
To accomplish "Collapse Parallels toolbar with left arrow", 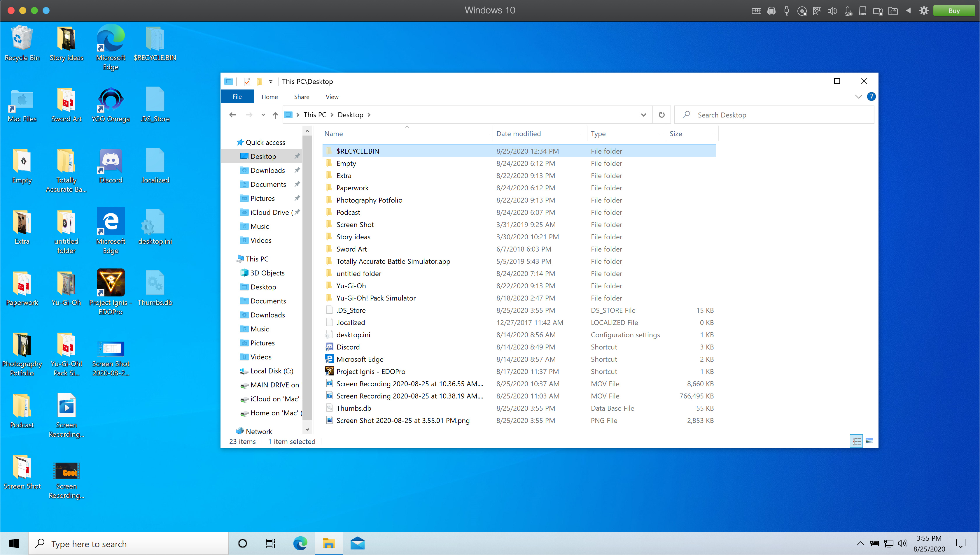I will click(908, 11).
